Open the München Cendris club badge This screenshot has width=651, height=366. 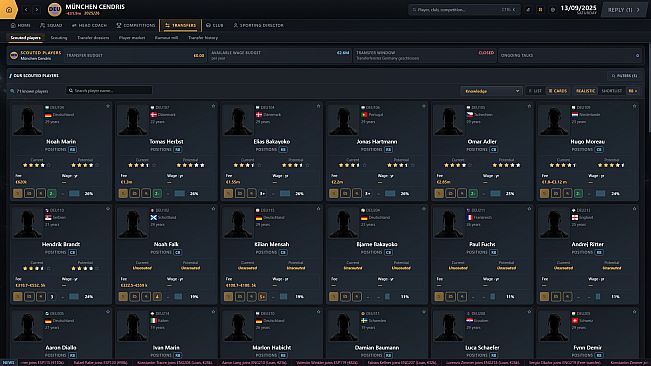click(x=54, y=10)
